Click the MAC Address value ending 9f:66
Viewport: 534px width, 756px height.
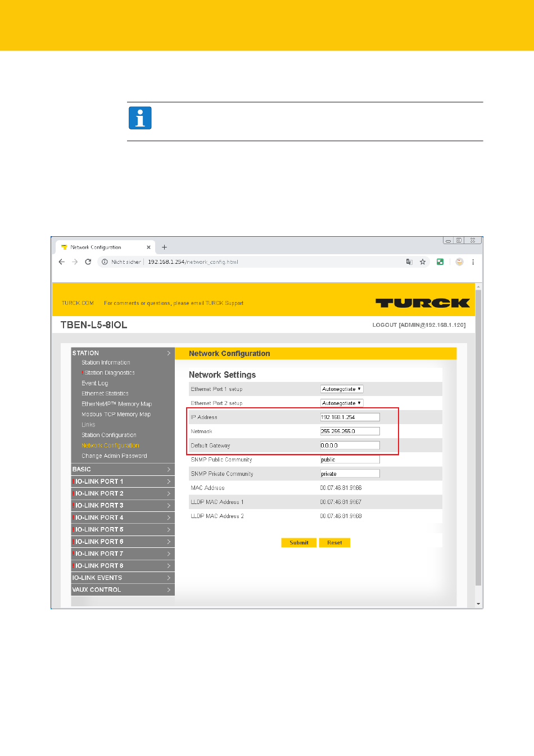[x=341, y=488]
